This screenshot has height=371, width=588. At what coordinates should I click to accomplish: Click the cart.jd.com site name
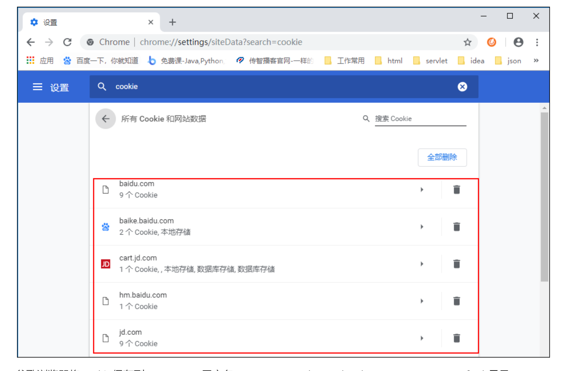[x=138, y=257]
